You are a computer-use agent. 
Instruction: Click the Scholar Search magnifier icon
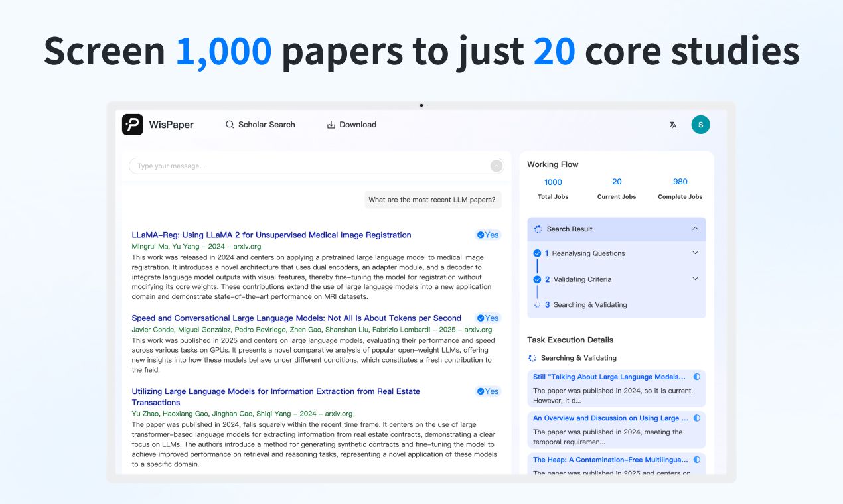coord(230,125)
